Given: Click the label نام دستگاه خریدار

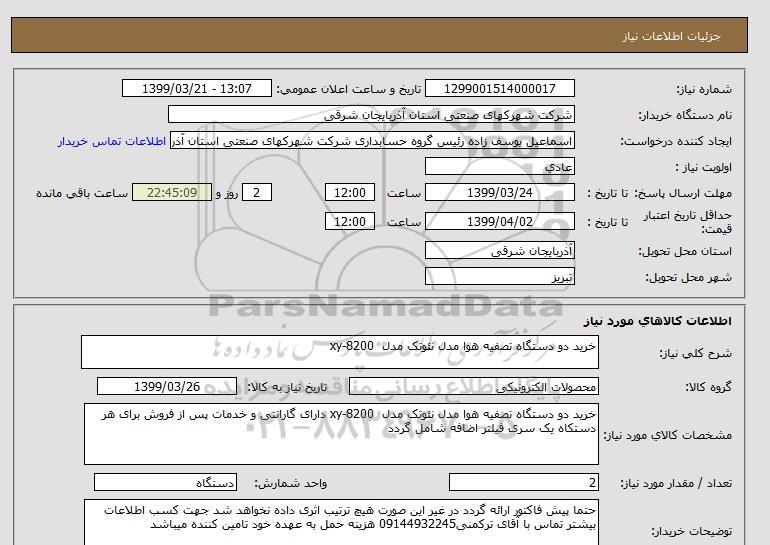Looking at the screenshot, I should pyautogui.click(x=685, y=115).
